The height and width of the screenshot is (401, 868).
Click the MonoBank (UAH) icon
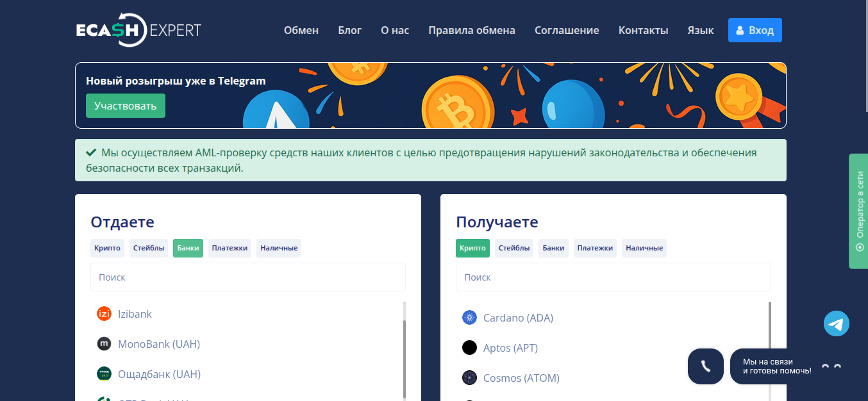coord(104,344)
